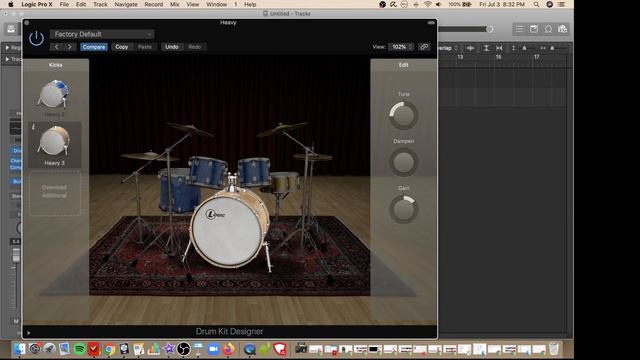Open the Trash in the Dock
The height and width of the screenshot is (360, 640).
pyautogui.click(x=554, y=349)
